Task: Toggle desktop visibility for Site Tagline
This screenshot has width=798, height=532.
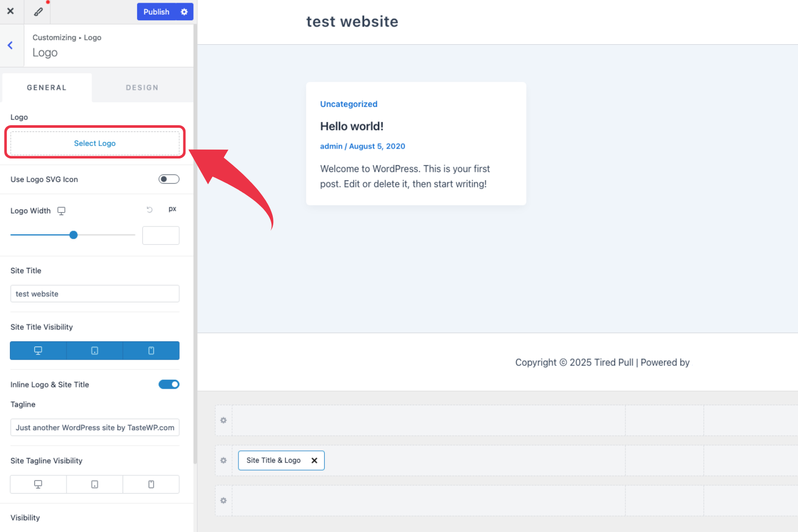Action: point(38,484)
